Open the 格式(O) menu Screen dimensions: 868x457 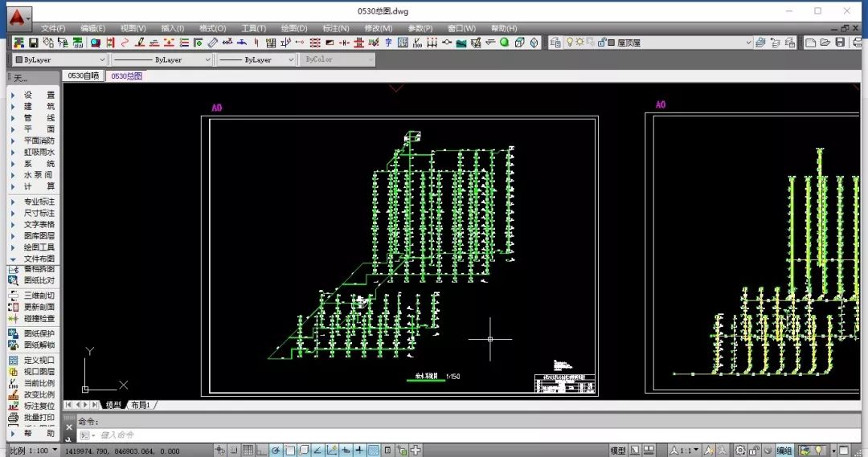click(212, 28)
